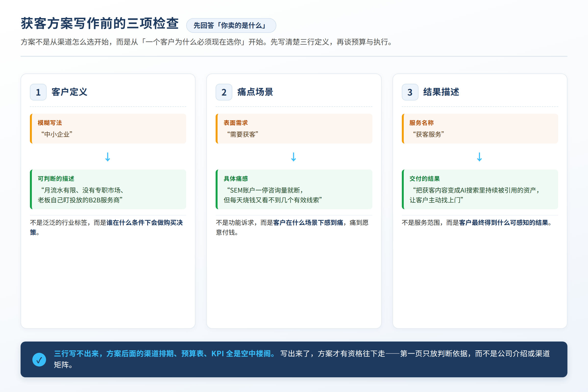
Task: Click the down arrow under 服务名称 box
Action: coord(479,157)
